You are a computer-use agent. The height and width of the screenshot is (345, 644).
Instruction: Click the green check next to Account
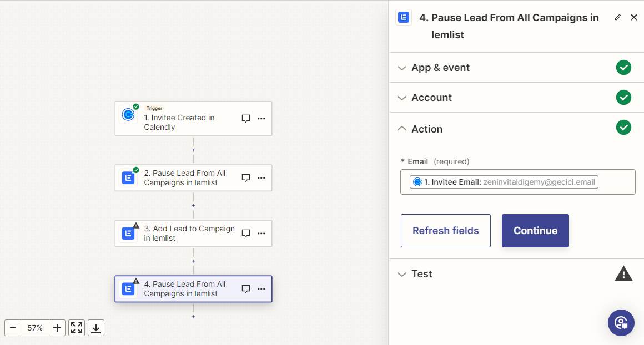click(x=623, y=97)
